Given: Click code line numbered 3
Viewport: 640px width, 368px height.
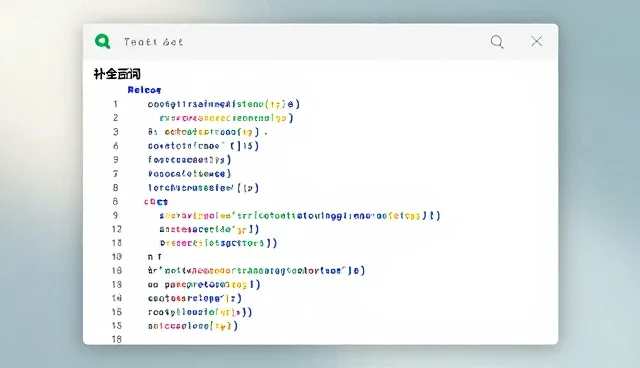Looking at the screenshot, I should (x=208, y=132).
